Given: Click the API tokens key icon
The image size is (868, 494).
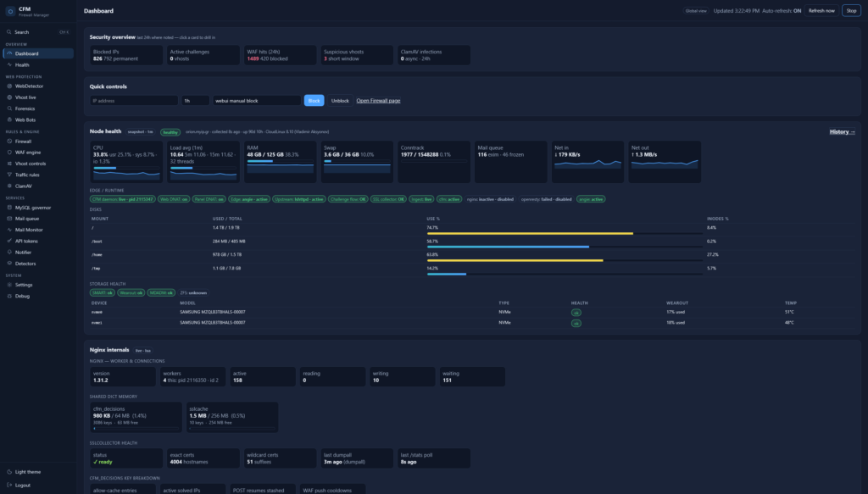Looking at the screenshot, I should [x=9, y=241].
